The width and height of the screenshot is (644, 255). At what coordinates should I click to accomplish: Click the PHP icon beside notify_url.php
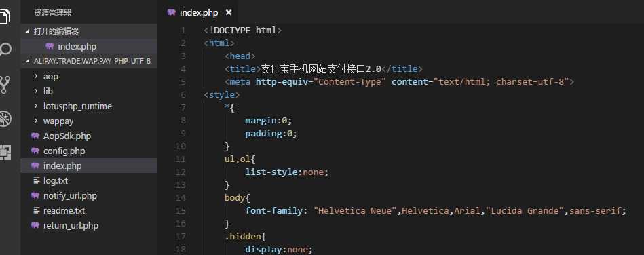pos(35,195)
